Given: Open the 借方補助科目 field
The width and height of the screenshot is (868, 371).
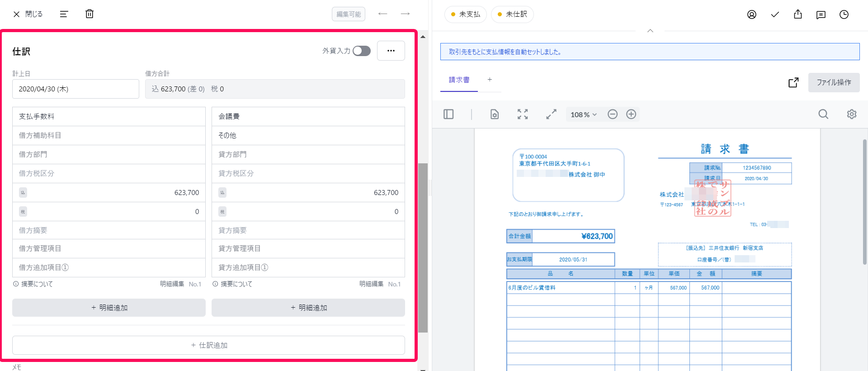Looking at the screenshot, I should [109, 135].
